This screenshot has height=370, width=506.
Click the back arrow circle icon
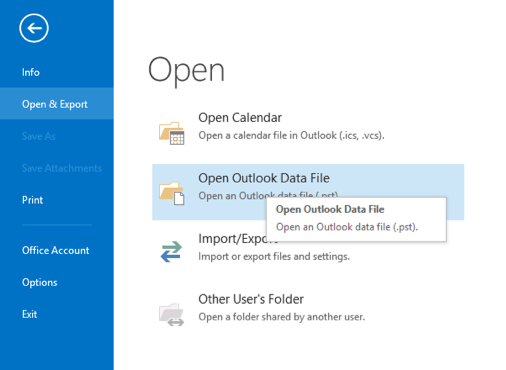pos(34,28)
